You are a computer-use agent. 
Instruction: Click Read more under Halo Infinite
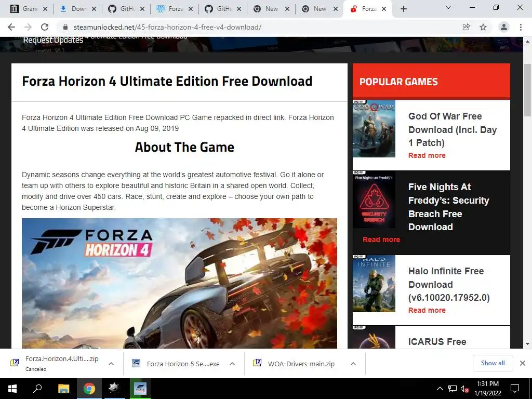pos(427,310)
